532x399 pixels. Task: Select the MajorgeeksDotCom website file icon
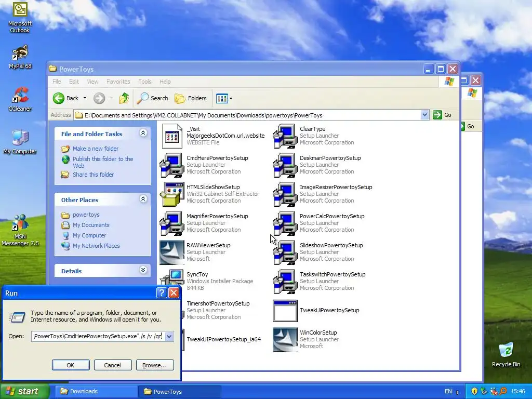(172, 136)
